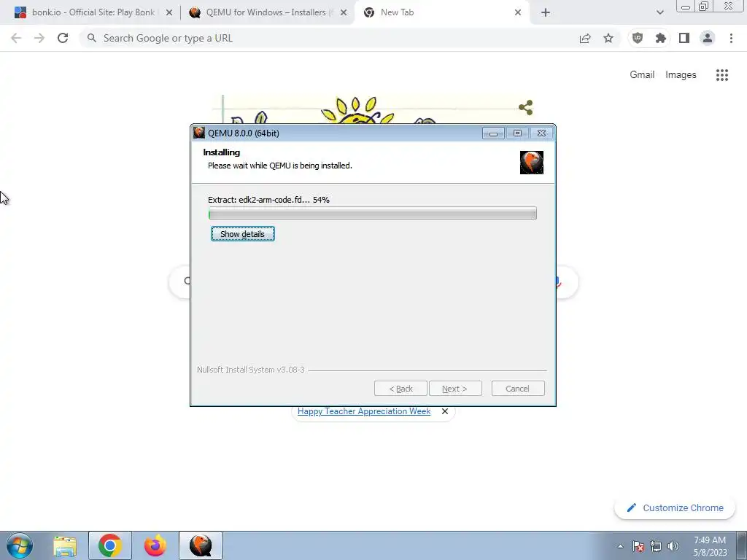747x560 pixels.
Task: Click the Customize Chrome button
Action: click(675, 508)
